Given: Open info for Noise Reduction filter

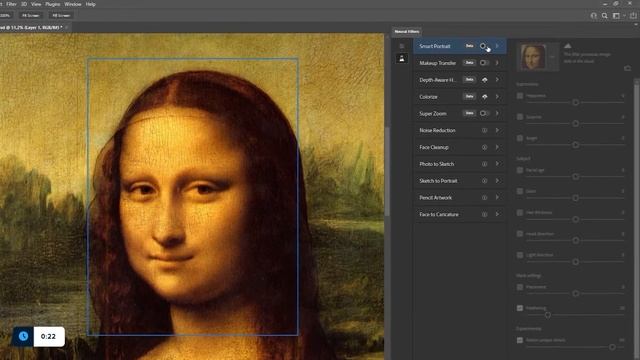Looking at the screenshot, I should coord(484,131).
